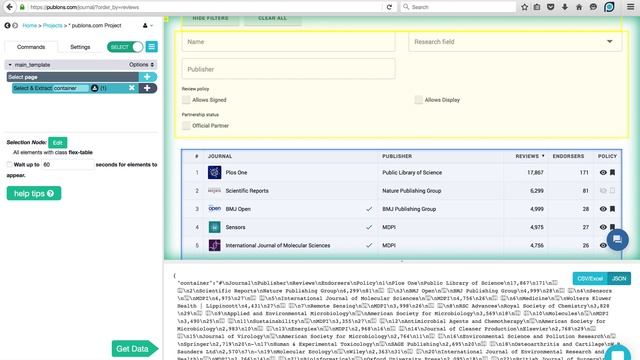Open the browser hamburger menu
Image resolution: width=640 pixels, height=360 pixels.
pos(631,7)
